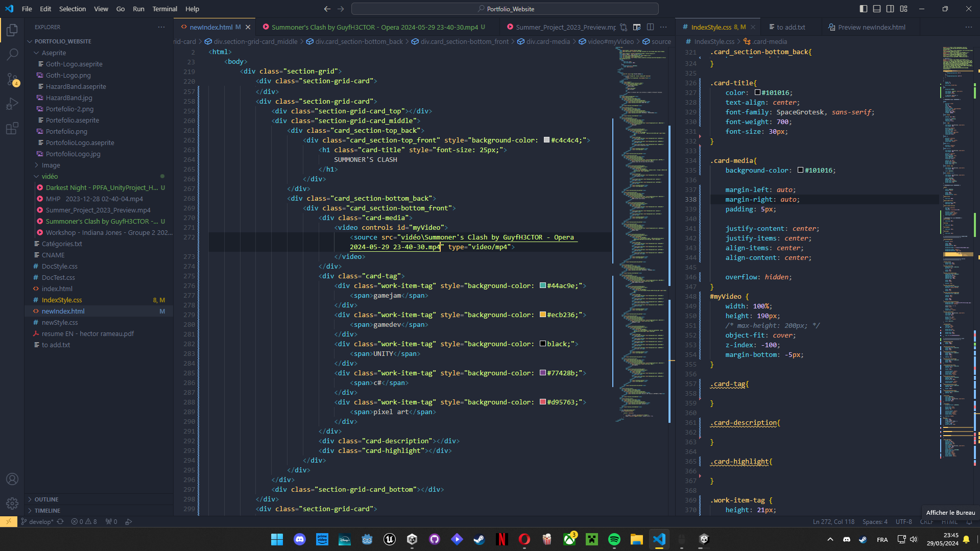
Task: Open video#myVideo breadcrumb dropdown
Action: coord(611,41)
